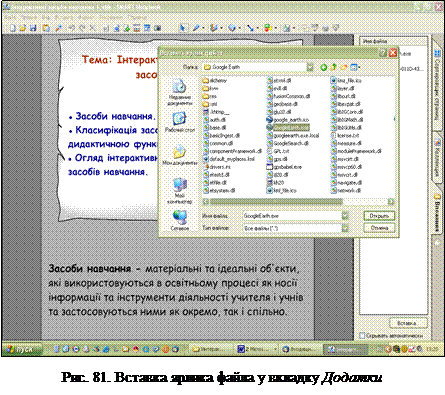Select the arrow pointer tool
445x395 pixels.
tap(182, 28)
